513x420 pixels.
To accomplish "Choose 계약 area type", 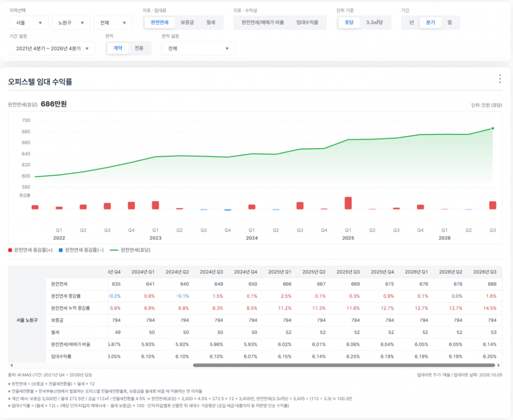I will point(118,48).
